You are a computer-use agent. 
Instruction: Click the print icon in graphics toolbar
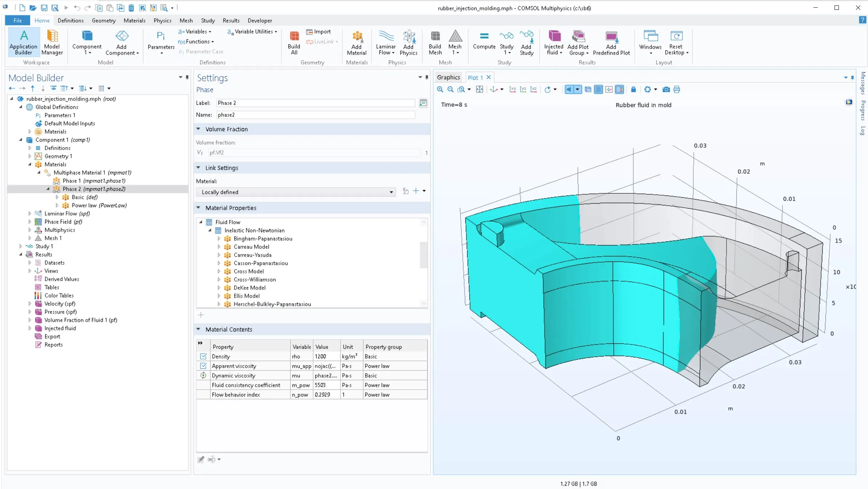pyautogui.click(x=677, y=90)
